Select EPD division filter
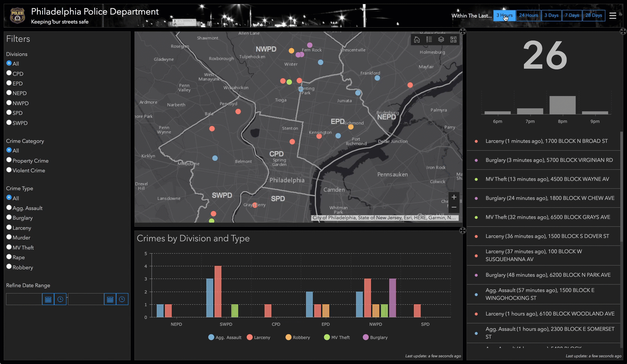 pos(9,83)
